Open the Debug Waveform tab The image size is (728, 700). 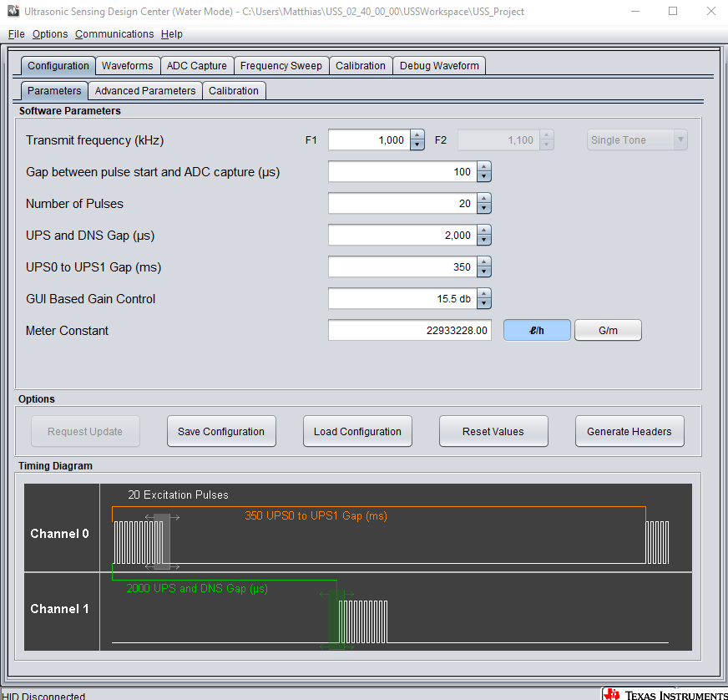coord(439,65)
